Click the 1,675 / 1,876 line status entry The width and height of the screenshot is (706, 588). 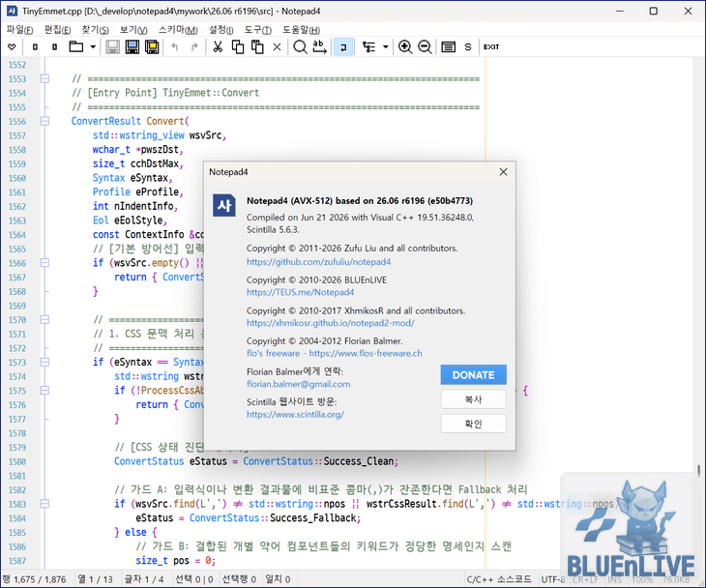click(x=35, y=579)
